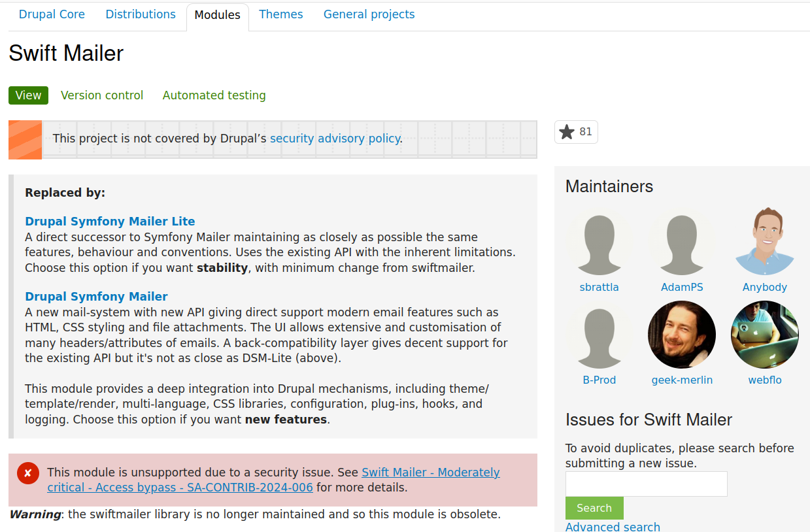This screenshot has height=532, width=810.
Task: Click the Issues for Swift Mailer heading
Action: tap(649, 420)
